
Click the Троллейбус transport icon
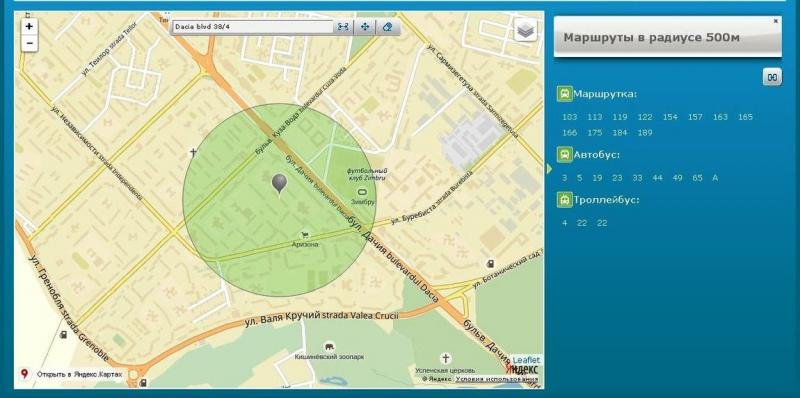pos(564,200)
